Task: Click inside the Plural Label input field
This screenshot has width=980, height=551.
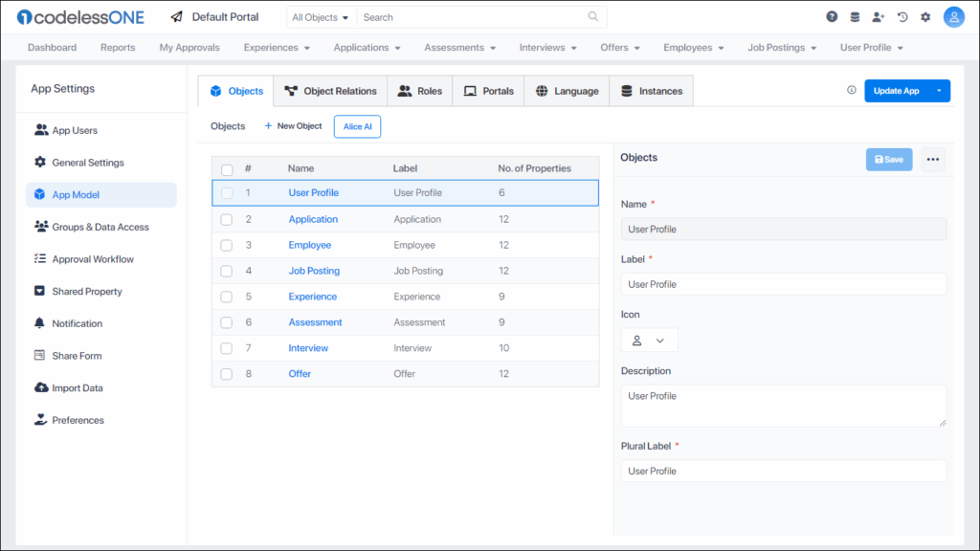Action: [783, 471]
